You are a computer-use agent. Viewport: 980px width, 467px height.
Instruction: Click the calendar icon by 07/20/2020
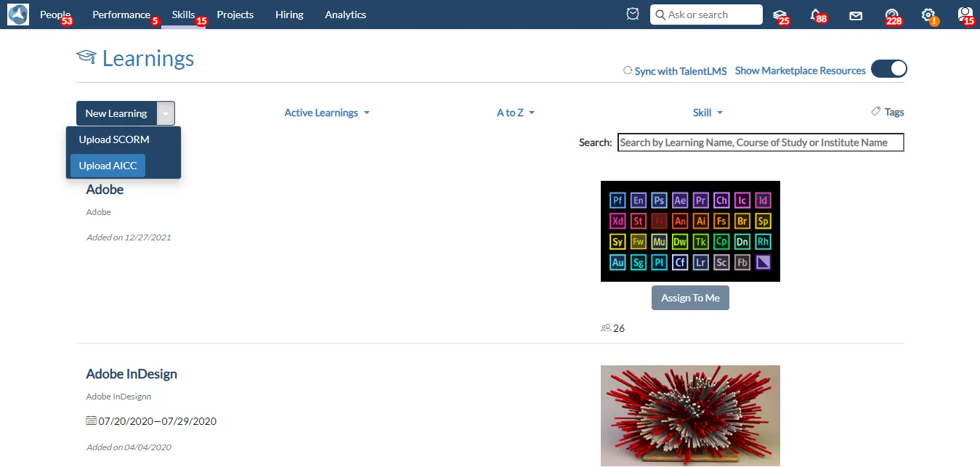(x=91, y=421)
